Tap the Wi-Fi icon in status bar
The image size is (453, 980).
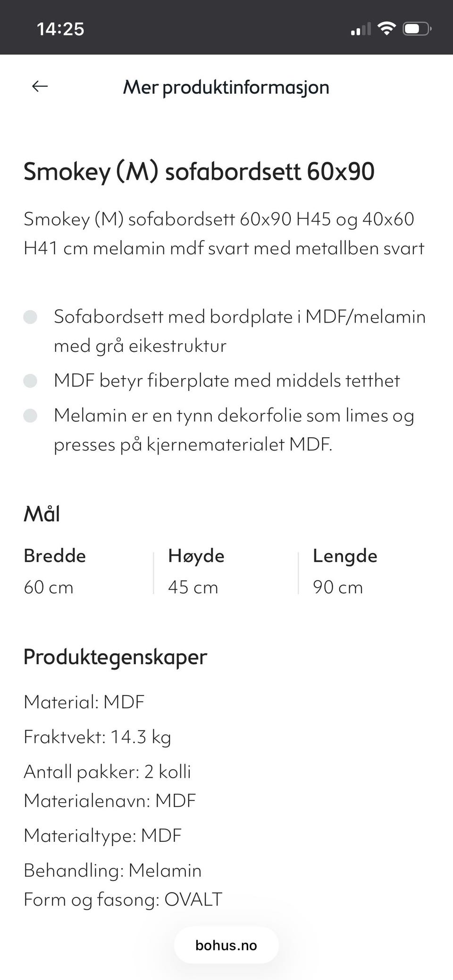point(388,28)
